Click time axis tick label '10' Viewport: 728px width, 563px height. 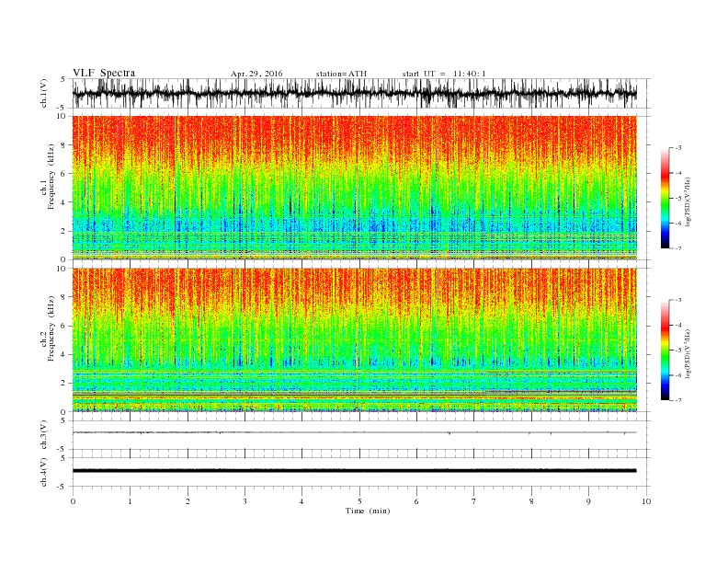[x=646, y=501]
